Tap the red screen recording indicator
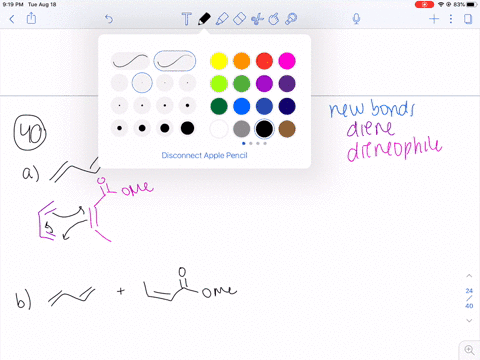Viewport: 480px width, 360px height. coord(424,5)
